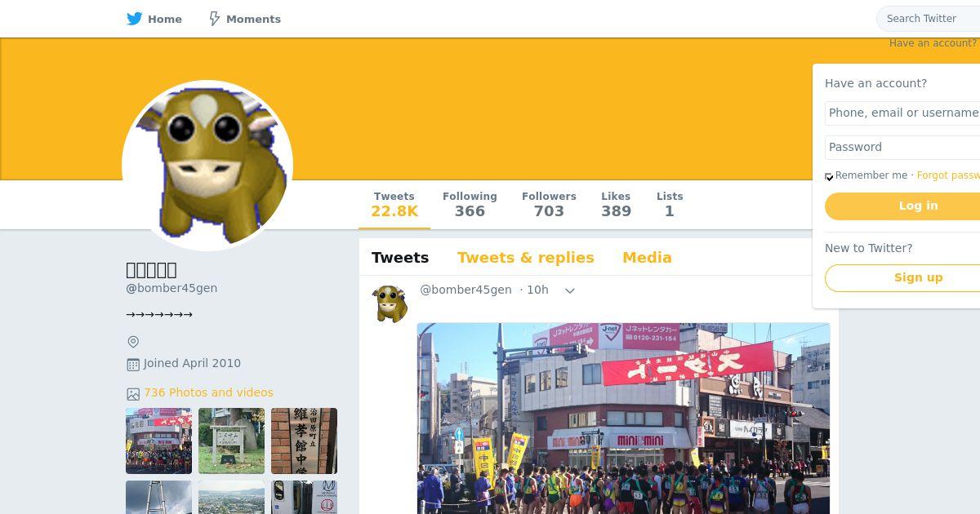The image size is (980, 514).
Task: Switch to the Tweets & replies tab
Action: [x=526, y=257]
